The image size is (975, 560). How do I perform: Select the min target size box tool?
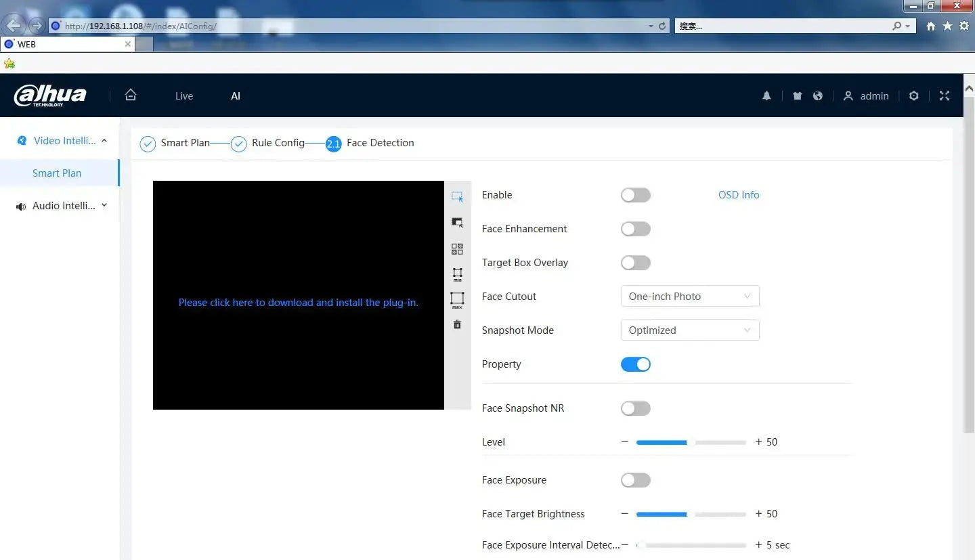pos(457,274)
